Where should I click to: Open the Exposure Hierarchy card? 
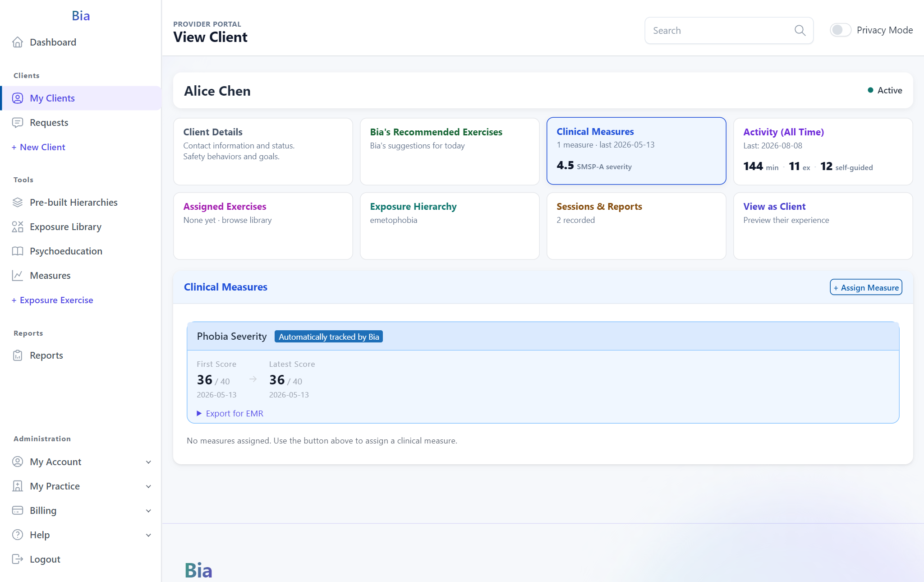point(450,226)
